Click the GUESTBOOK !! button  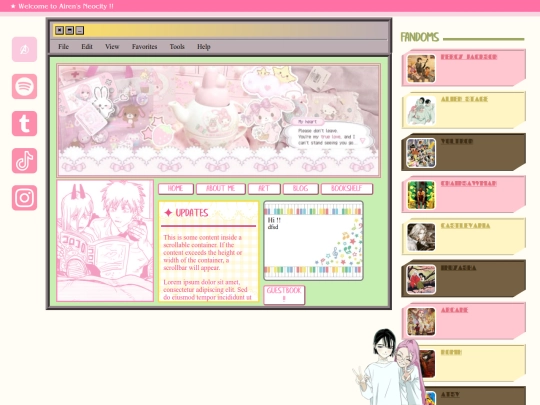284,295
